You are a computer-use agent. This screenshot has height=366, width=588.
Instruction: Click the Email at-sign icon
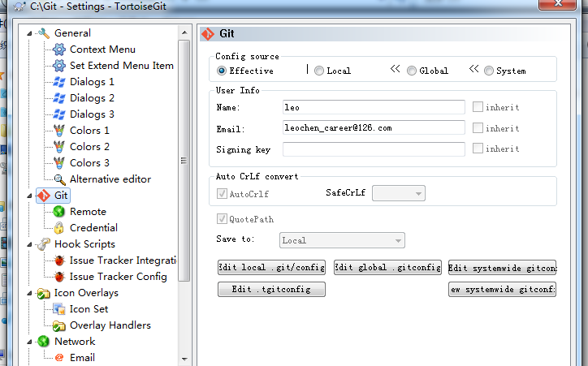click(x=58, y=357)
